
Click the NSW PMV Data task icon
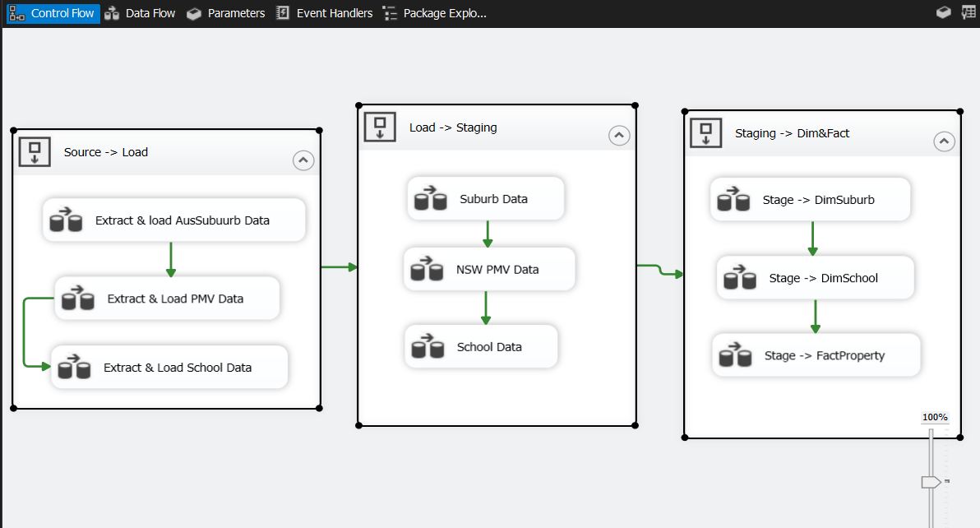pyautogui.click(x=427, y=270)
